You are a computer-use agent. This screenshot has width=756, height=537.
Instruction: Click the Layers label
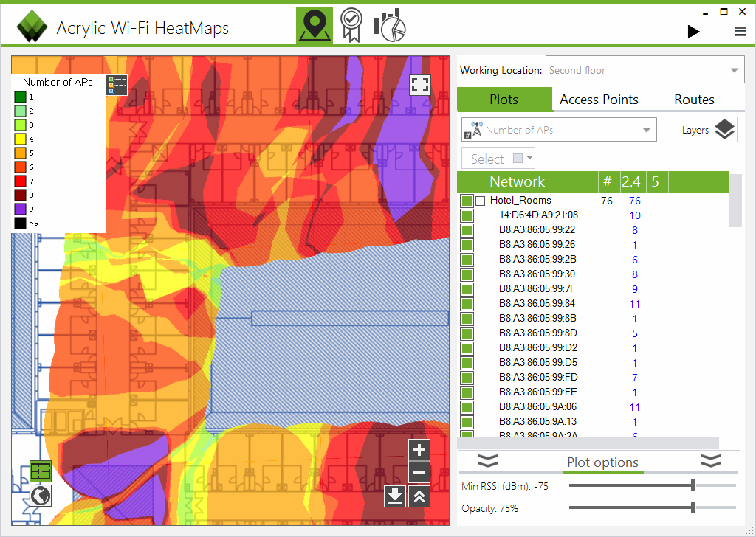point(695,130)
